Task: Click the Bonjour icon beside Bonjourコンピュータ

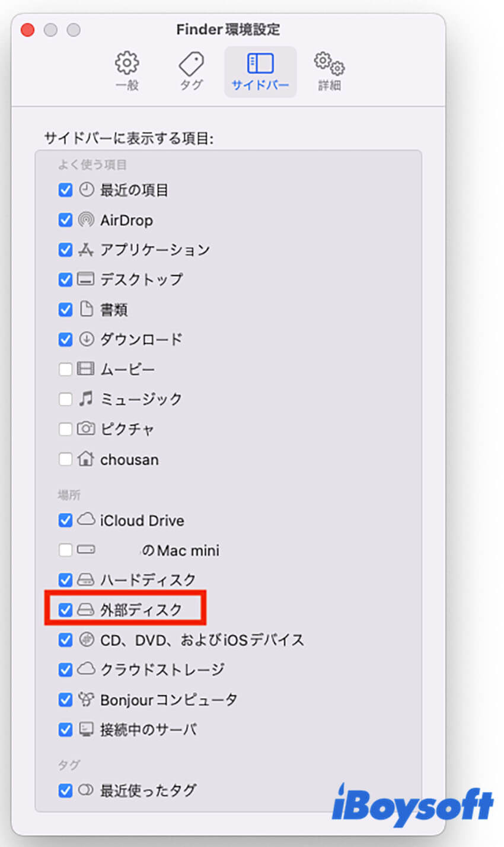Action: [x=86, y=700]
